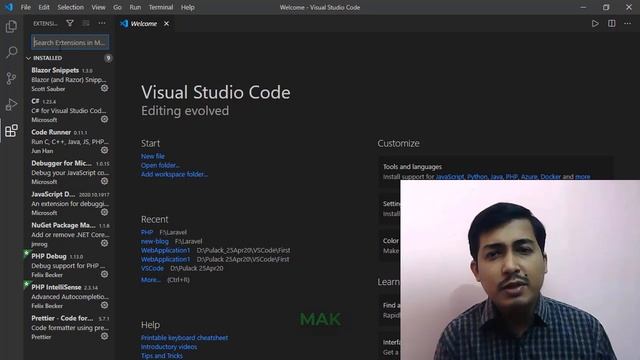Select Prettier - Code formatter entry
The image size is (640, 360).
click(70, 328)
